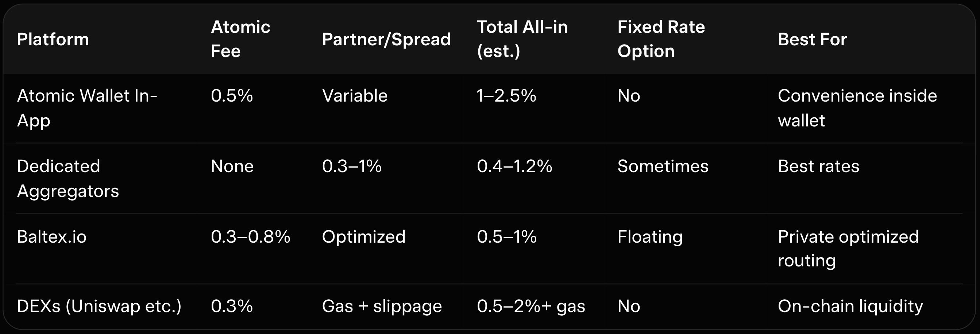
Task: Click the Best For column header
Action: pos(812,39)
